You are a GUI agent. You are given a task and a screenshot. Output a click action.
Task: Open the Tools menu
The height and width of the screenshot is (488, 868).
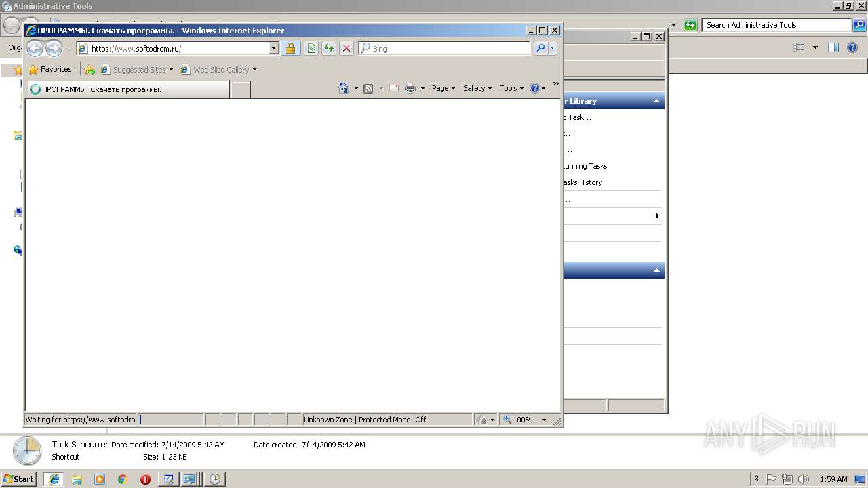coord(512,88)
